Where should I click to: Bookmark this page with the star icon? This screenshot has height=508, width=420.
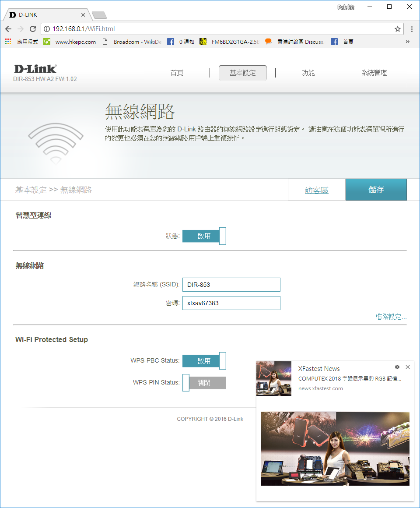click(398, 29)
